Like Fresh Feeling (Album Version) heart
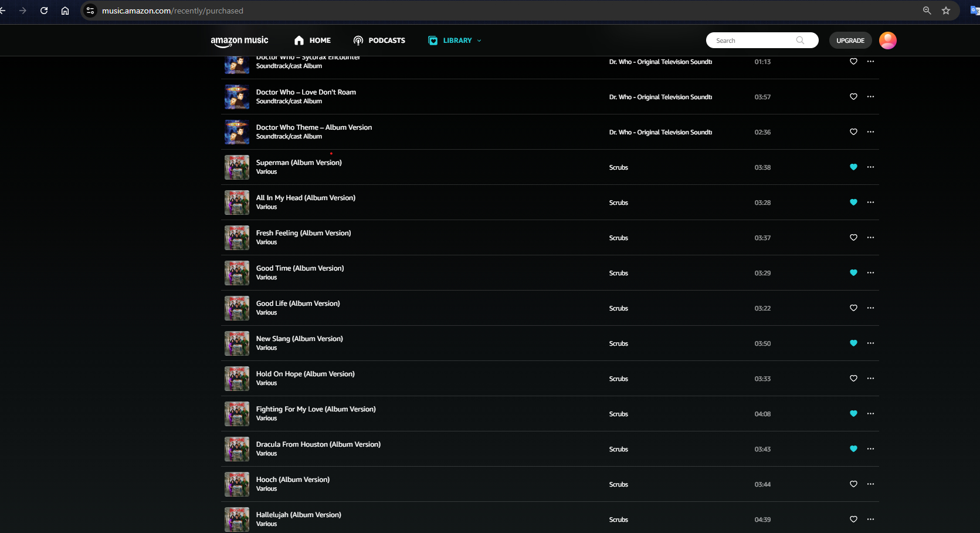 pyautogui.click(x=853, y=238)
